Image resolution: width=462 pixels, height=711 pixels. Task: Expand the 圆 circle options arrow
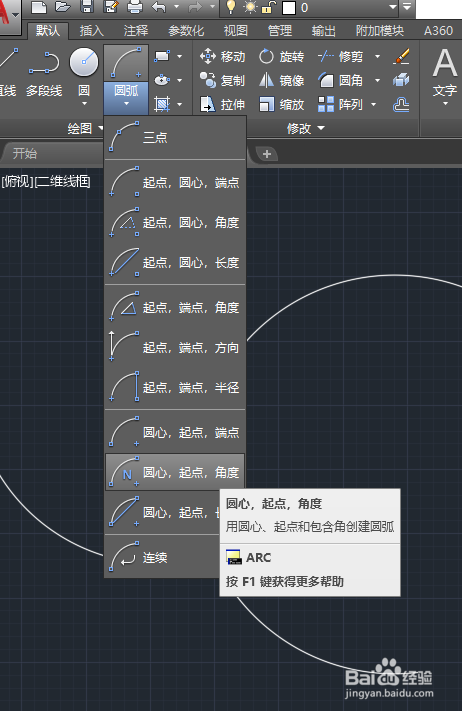tap(84, 104)
